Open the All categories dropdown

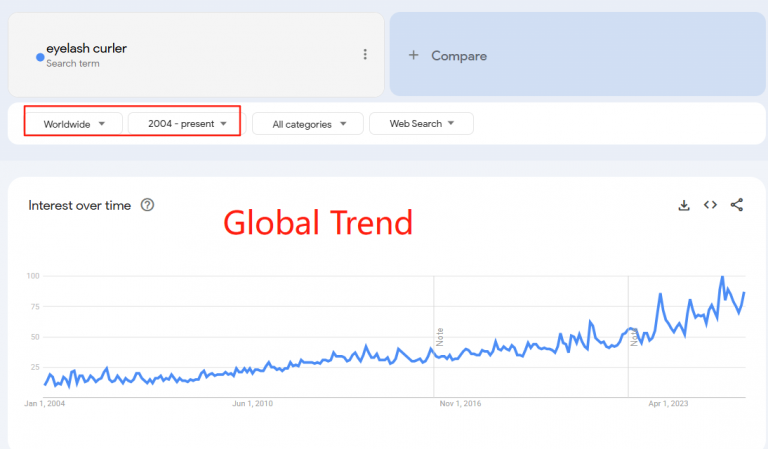308,124
